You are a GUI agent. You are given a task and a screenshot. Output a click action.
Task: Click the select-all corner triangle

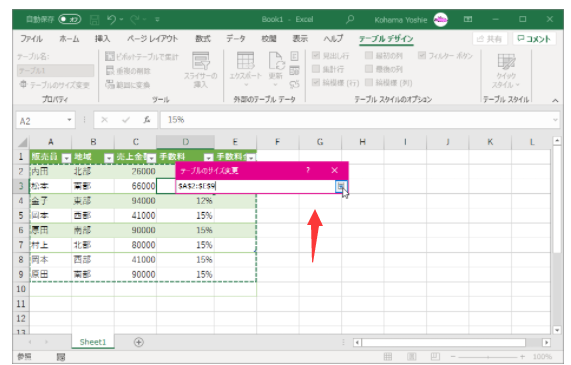(23, 142)
